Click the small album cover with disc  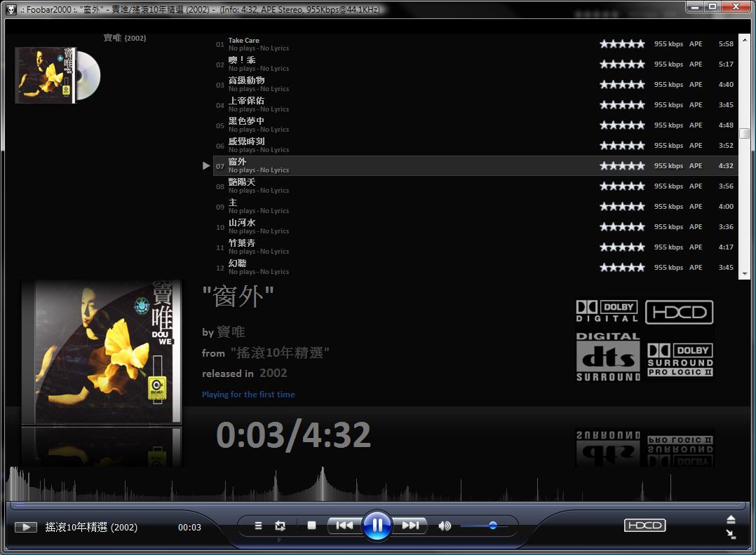coord(58,75)
